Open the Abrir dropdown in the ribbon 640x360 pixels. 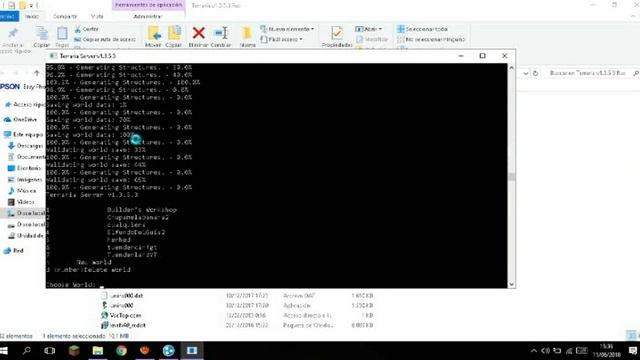(369, 29)
